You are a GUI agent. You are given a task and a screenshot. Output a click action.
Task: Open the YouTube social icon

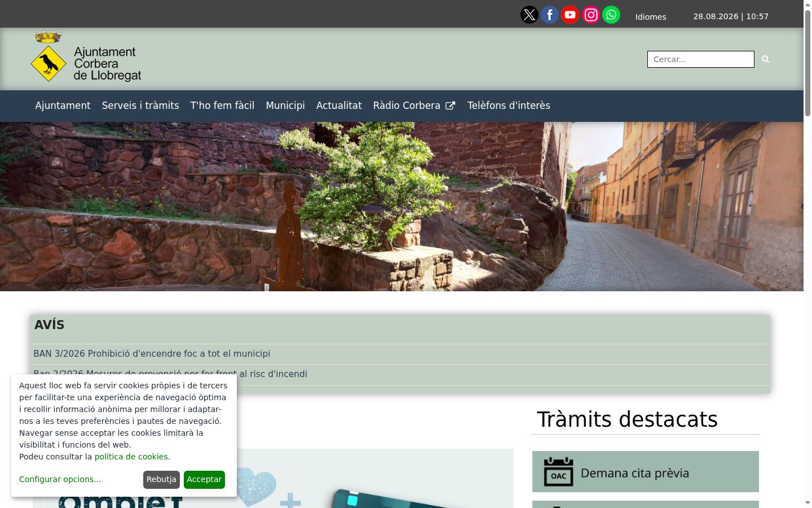click(x=570, y=15)
